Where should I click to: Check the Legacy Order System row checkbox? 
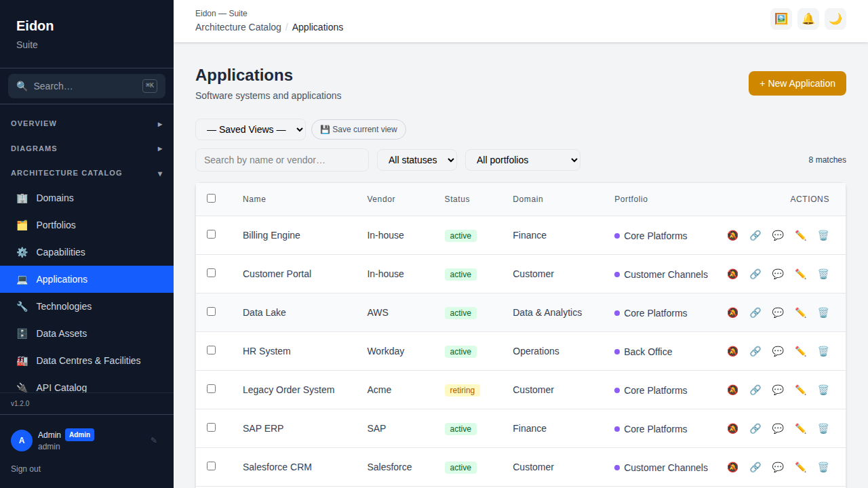pos(211,388)
